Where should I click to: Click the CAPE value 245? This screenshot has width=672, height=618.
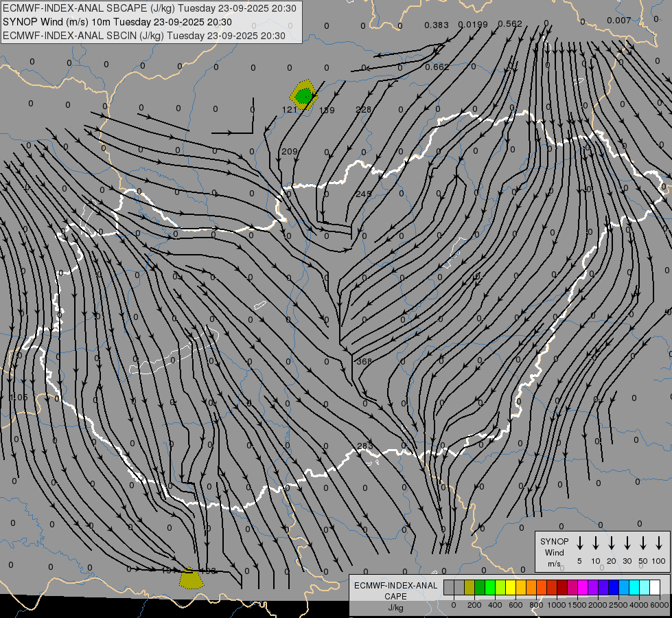pos(363,194)
